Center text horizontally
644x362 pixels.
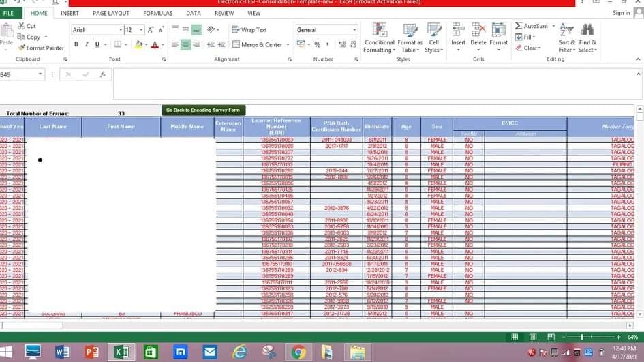(x=185, y=44)
